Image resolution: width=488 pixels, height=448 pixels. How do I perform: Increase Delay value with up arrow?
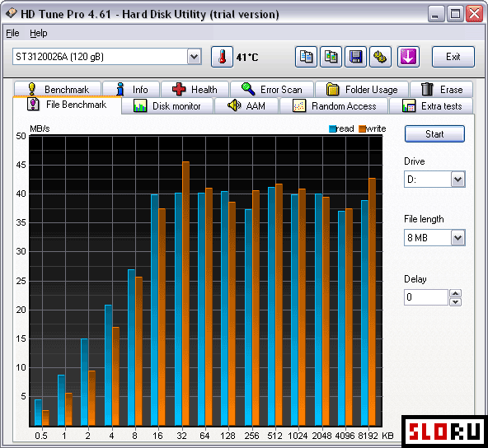(x=455, y=293)
